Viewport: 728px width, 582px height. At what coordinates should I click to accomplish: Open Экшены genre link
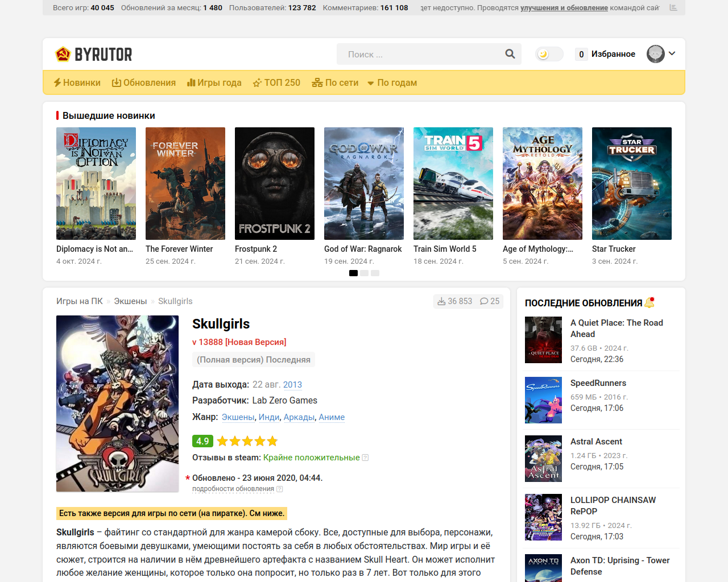click(238, 417)
